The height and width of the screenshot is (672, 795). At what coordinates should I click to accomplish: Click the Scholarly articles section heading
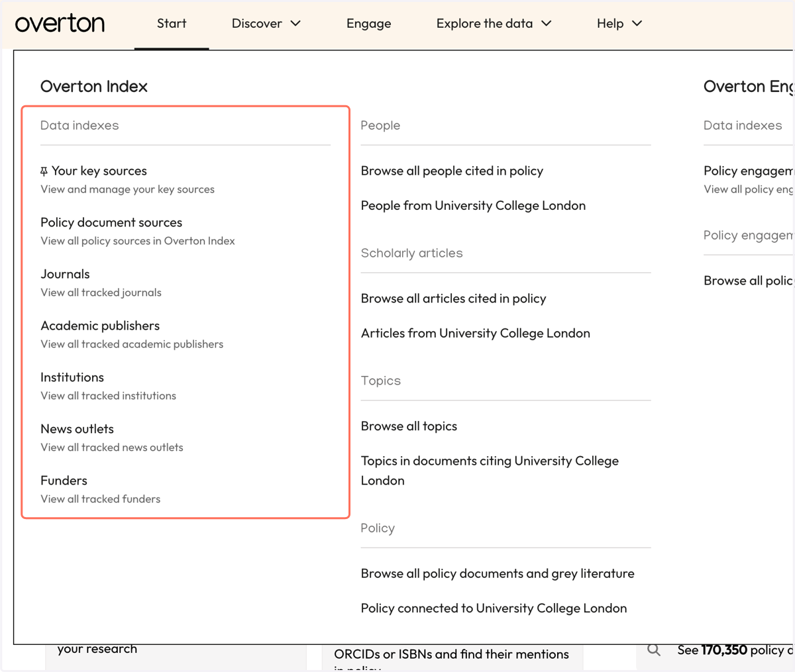(x=411, y=253)
